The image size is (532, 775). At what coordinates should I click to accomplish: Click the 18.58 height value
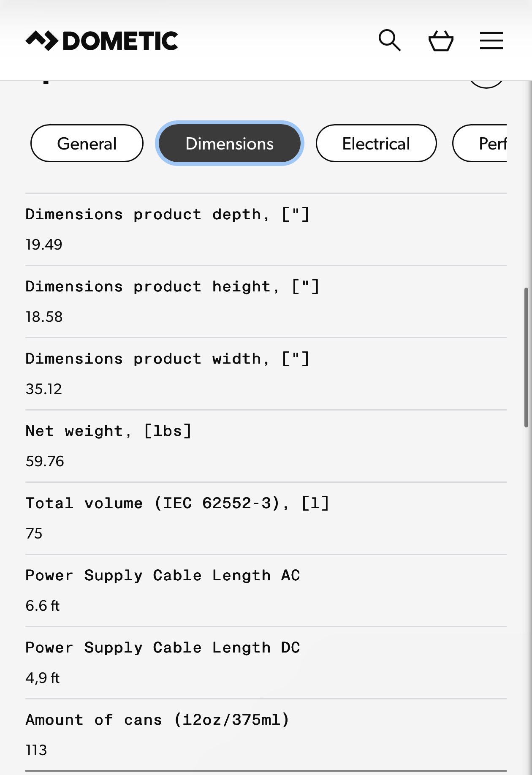(x=44, y=317)
